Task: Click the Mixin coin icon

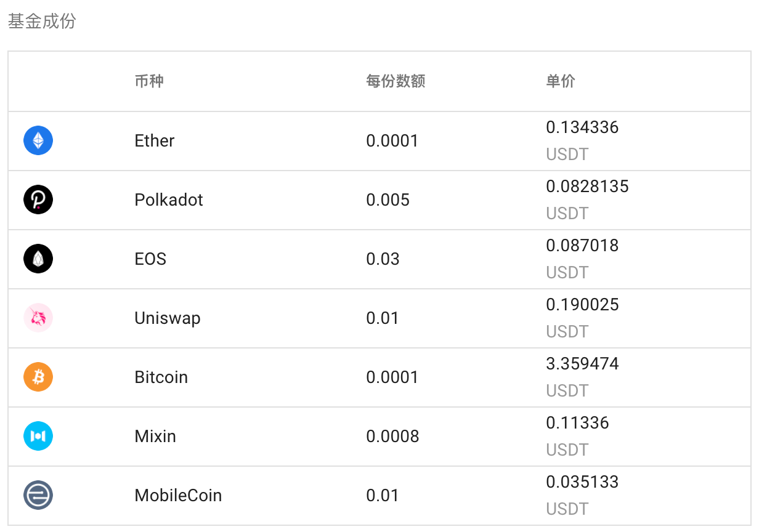Action: coord(38,436)
